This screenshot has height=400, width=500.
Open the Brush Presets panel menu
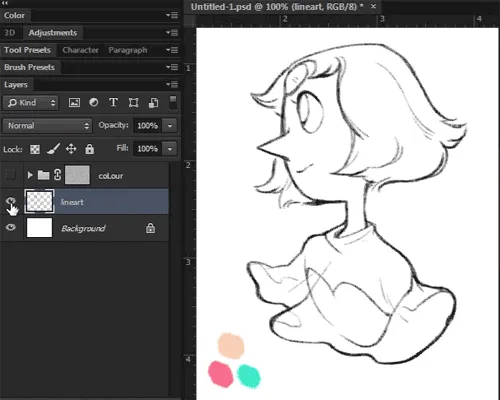pyautogui.click(x=172, y=67)
